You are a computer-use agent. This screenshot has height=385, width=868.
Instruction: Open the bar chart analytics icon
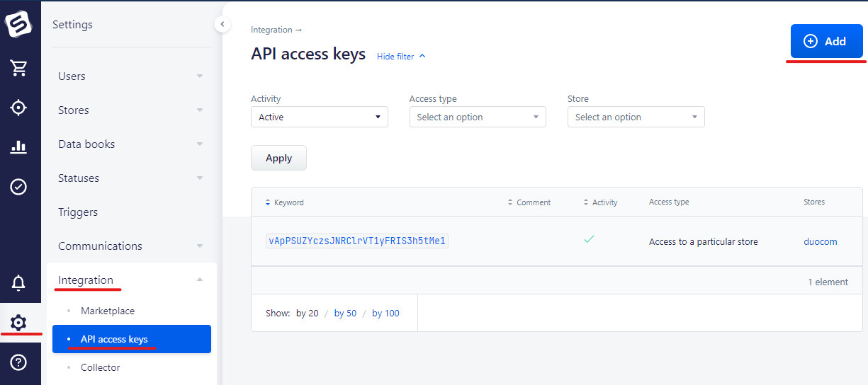18,147
